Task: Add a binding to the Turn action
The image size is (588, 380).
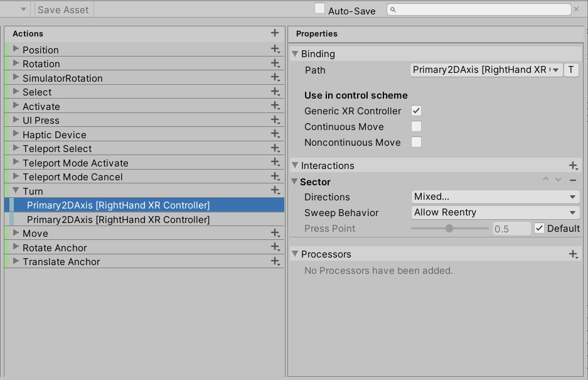Action: point(274,191)
